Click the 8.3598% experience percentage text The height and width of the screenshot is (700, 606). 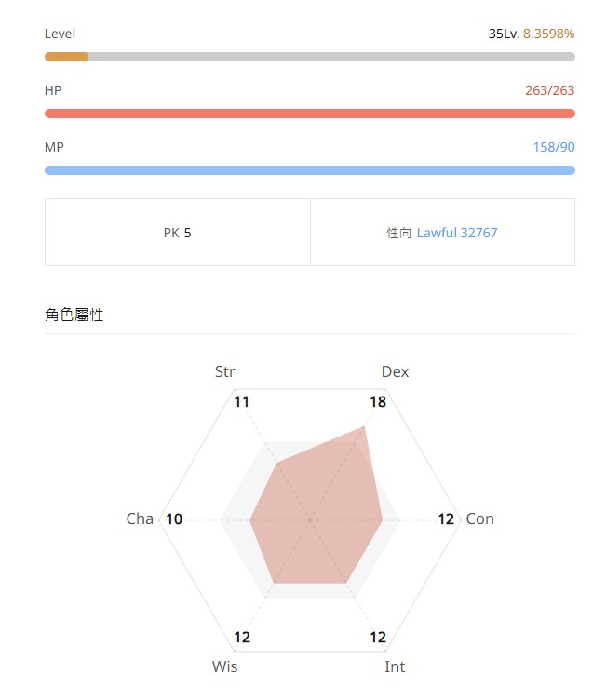point(548,34)
